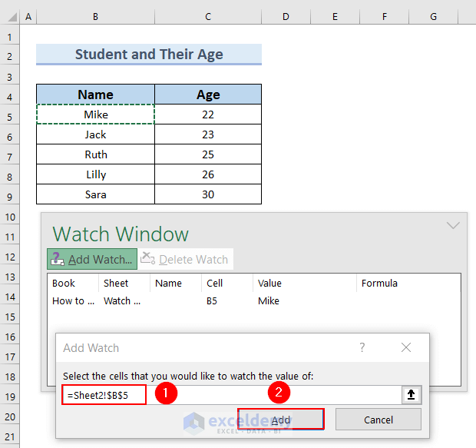Screen dimensions: 476x448
Task: Sort by the Book column header in Watch Window
Action: coord(73,283)
